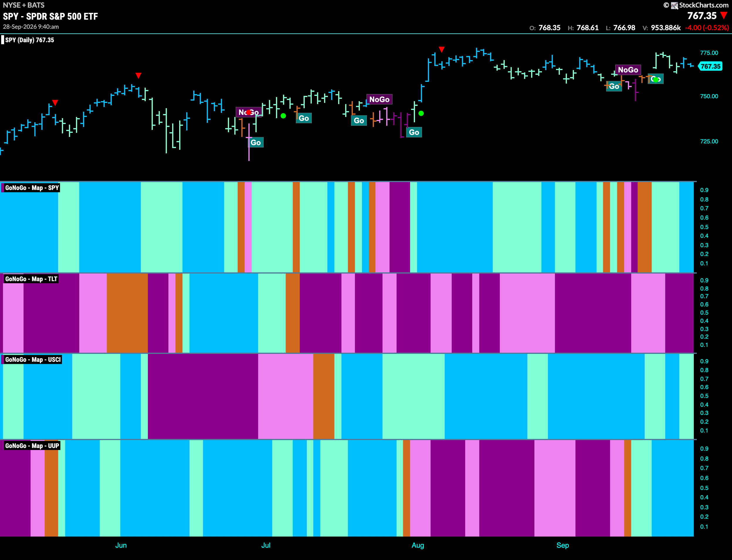Viewport: 732px width, 560px height.
Task: Select the September NoGo label
Action: pos(628,70)
